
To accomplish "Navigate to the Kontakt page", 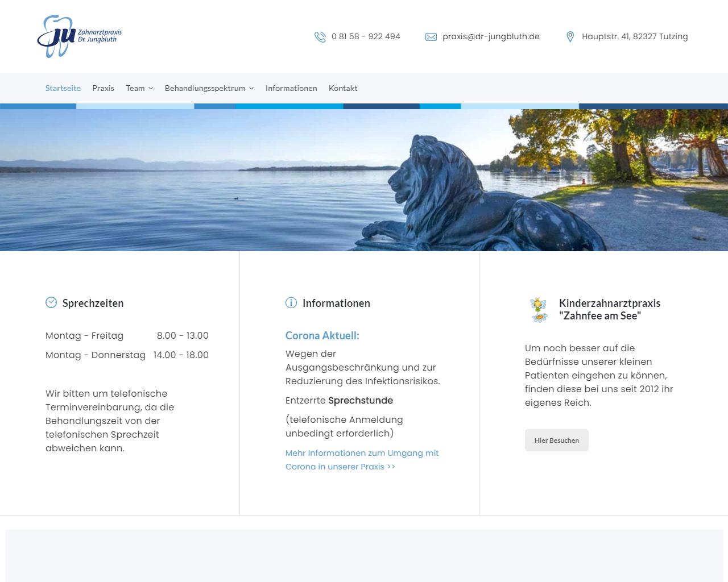I will pyautogui.click(x=343, y=88).
